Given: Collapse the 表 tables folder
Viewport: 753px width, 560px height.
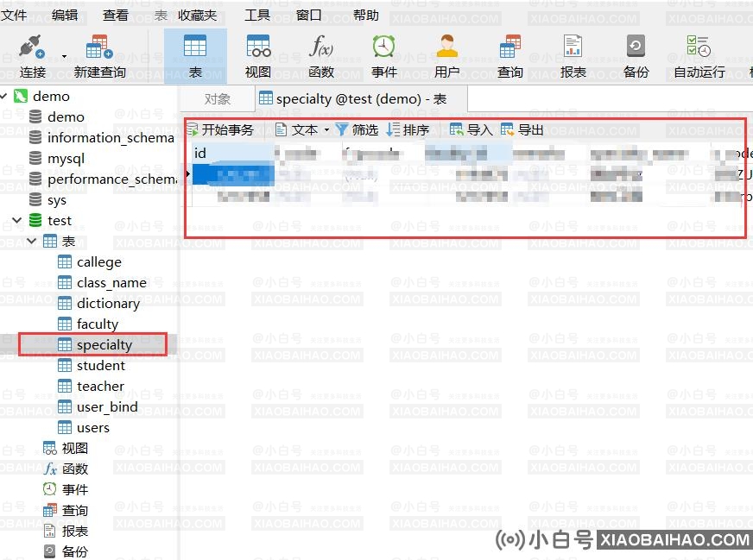Looking at the screenshot, I should (x=32, y=241).
